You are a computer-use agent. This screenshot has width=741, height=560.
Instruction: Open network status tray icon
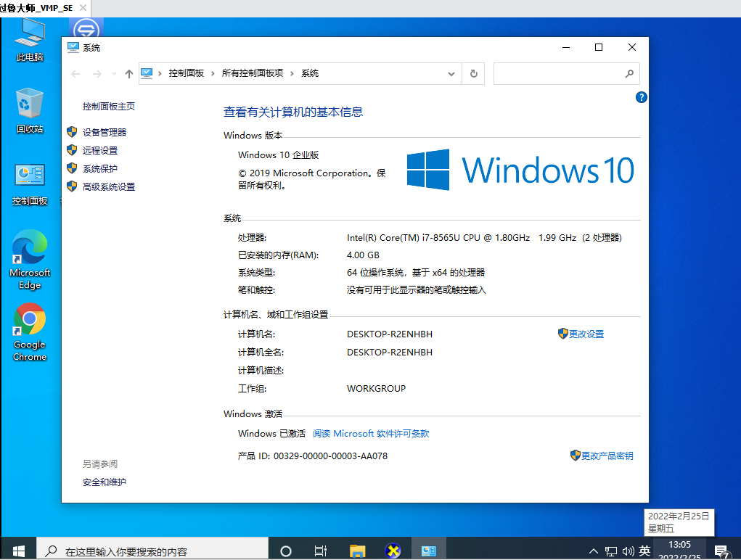tap(610, 551)
